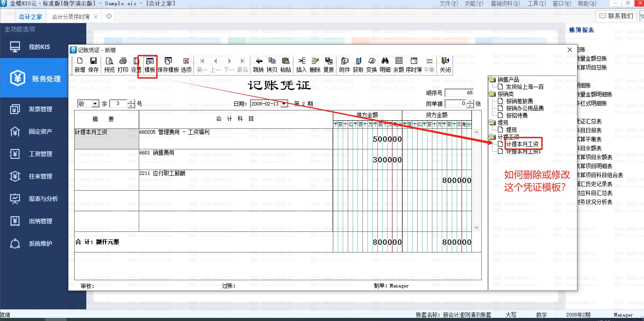The image size is (644, 321).
Task: Click the 复原 (Restore) icon
Action: 328,65
